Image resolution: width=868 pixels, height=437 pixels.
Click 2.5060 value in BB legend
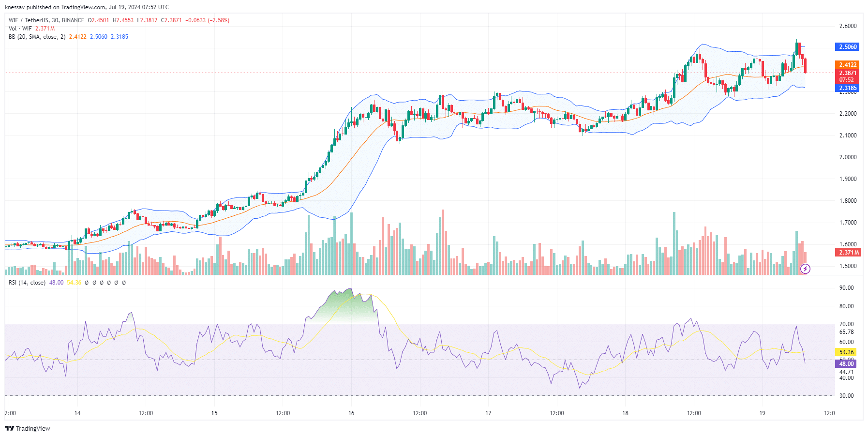pyautogui.click(x=99, y=37)
